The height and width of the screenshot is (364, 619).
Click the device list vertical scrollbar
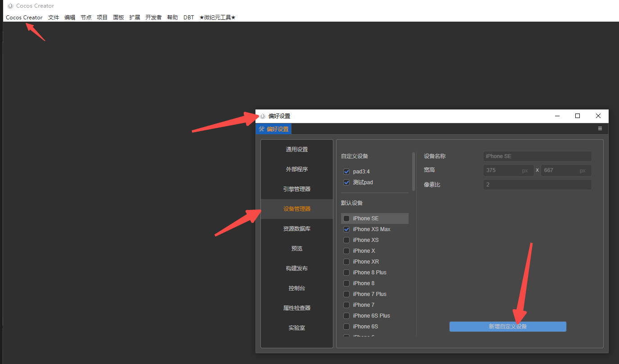tap(414, 172)
